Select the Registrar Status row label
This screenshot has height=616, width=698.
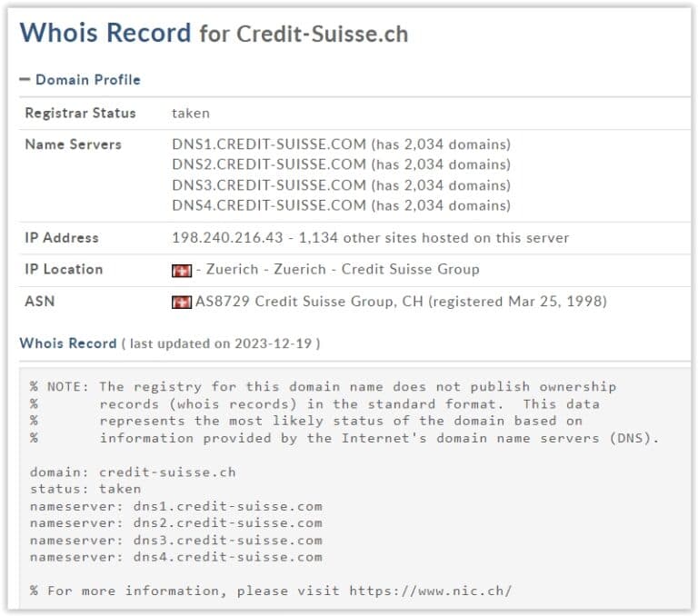[x=80, y=114]
